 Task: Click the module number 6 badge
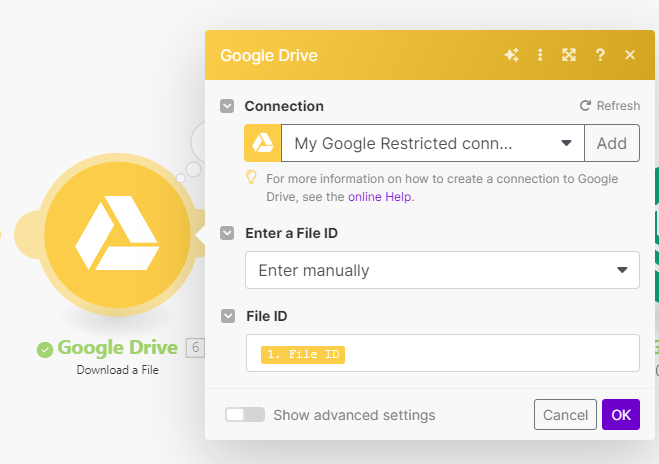tap(195, 348)
